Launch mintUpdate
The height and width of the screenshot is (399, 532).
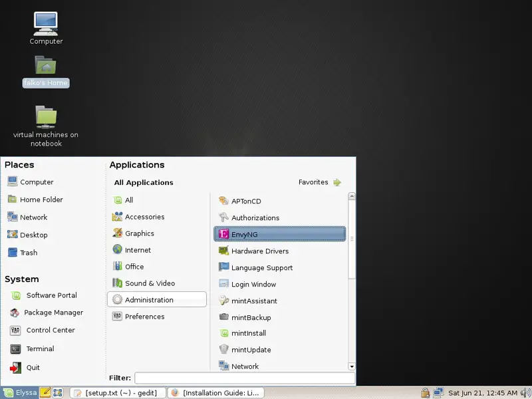tap(279, 350)
